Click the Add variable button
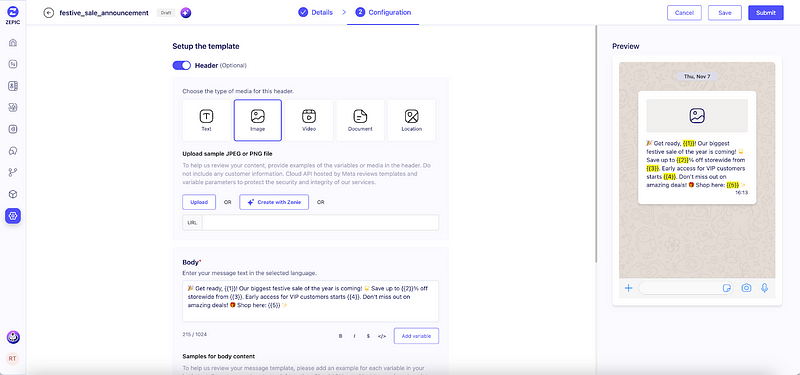The height and width of the screenshot is (375, 800). (x=416, y=336)
